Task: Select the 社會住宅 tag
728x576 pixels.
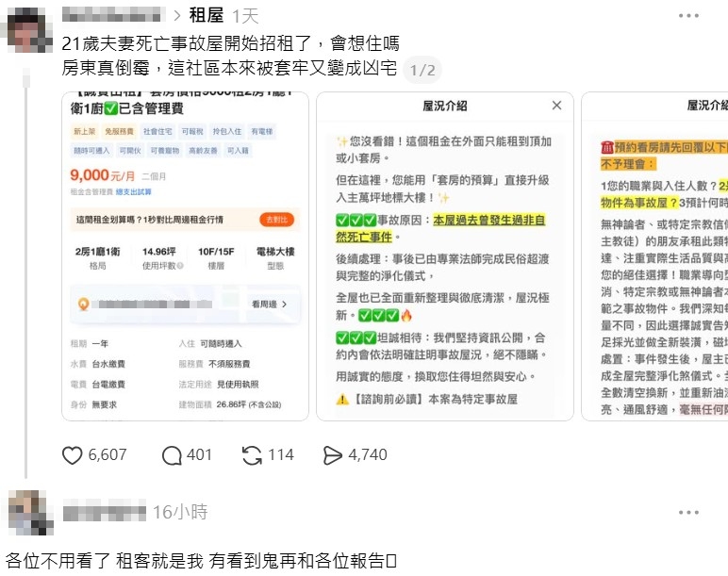Action: [157, 131]
